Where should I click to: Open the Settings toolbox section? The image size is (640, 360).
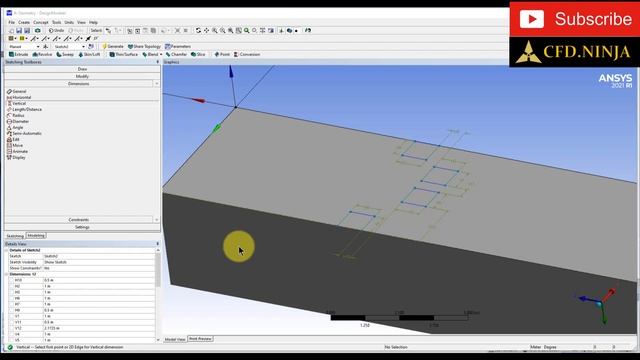click(82, 227)
